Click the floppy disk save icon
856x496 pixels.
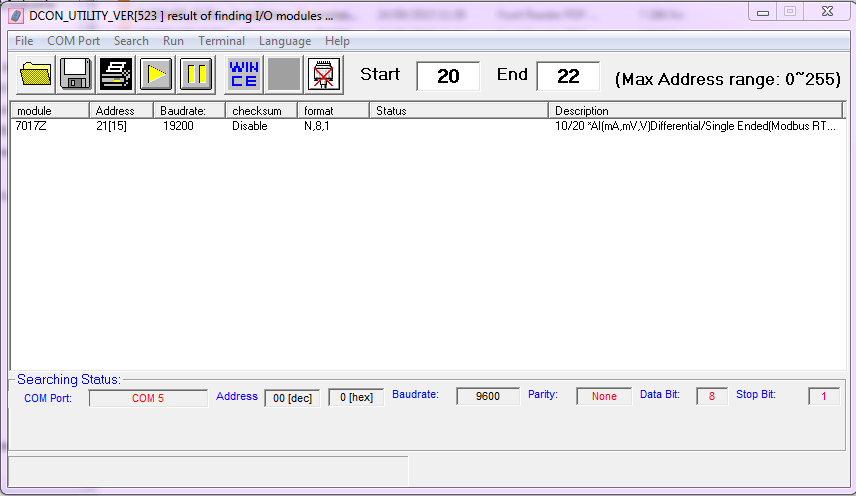click(x=76, y=75)
